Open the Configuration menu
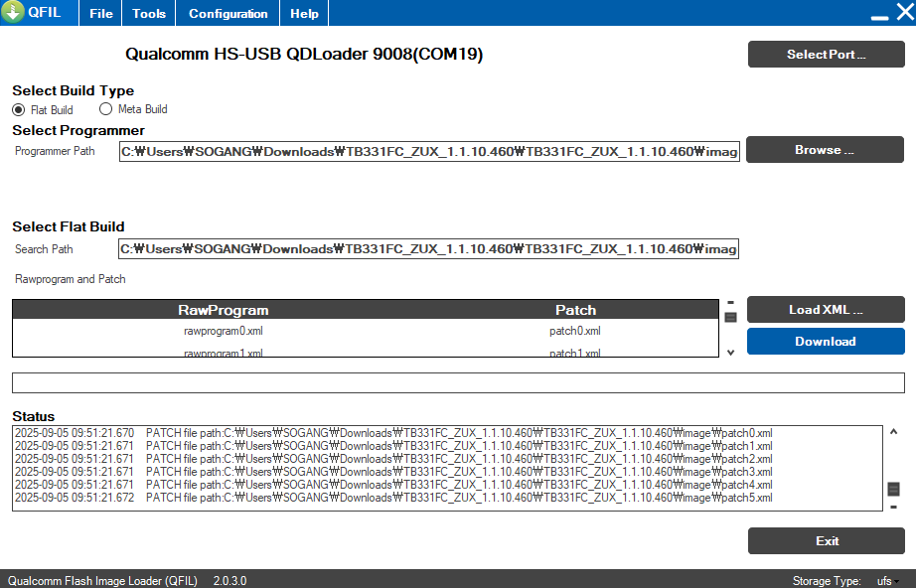The image size is (916, 588). [228, 14]
